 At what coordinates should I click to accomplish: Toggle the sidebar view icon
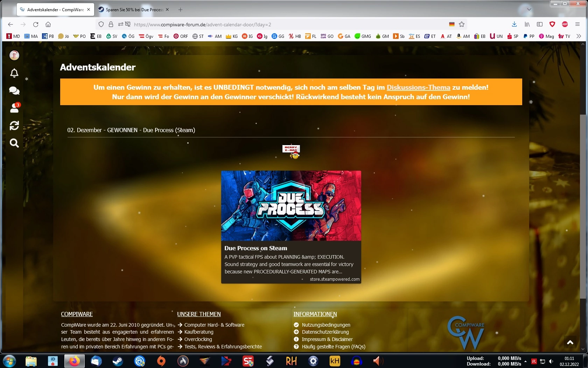tap(540, 24)
